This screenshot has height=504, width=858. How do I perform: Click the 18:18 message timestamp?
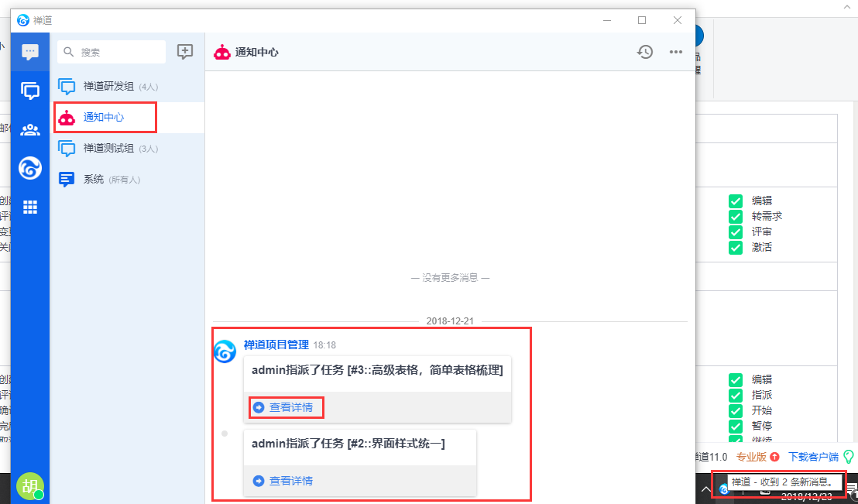pos(324,345)
